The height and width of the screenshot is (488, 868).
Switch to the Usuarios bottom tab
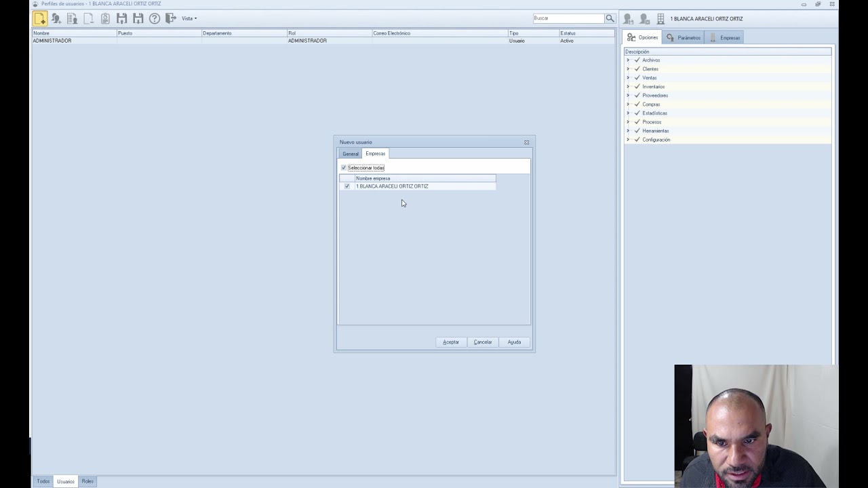click(x=66, y=481)
